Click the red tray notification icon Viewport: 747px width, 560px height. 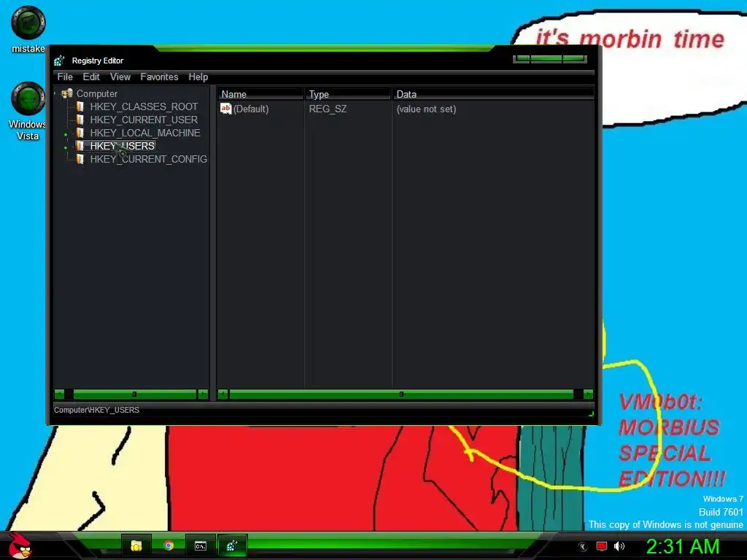coord(602,546)
